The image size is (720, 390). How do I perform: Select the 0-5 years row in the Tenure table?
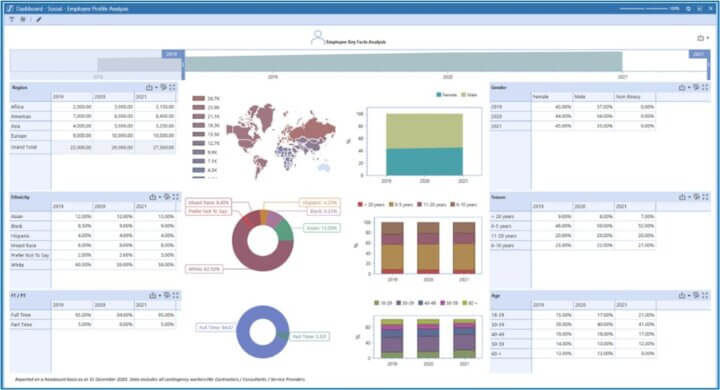pyautogui.click(x=573, y=226)
